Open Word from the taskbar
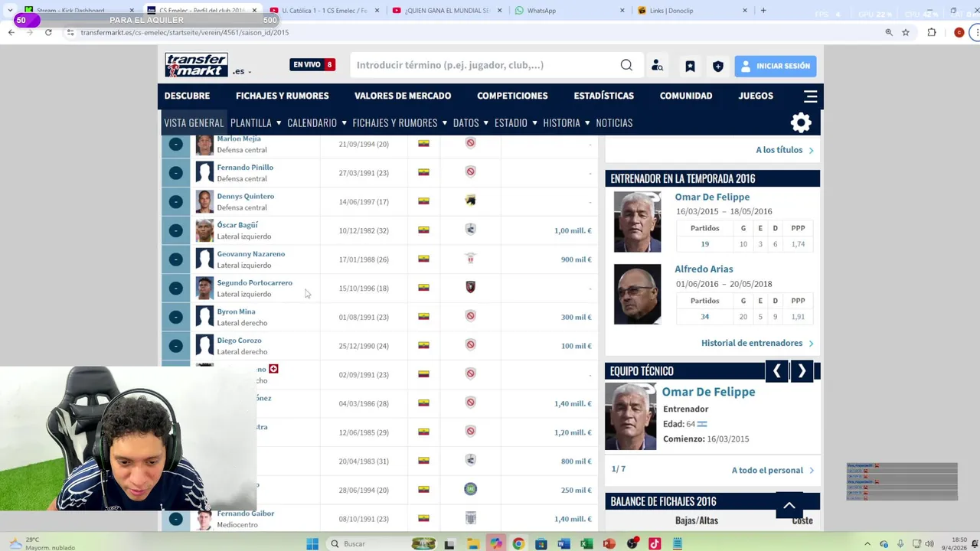Viewport: 980px width, 551px height. click(564, 543)
